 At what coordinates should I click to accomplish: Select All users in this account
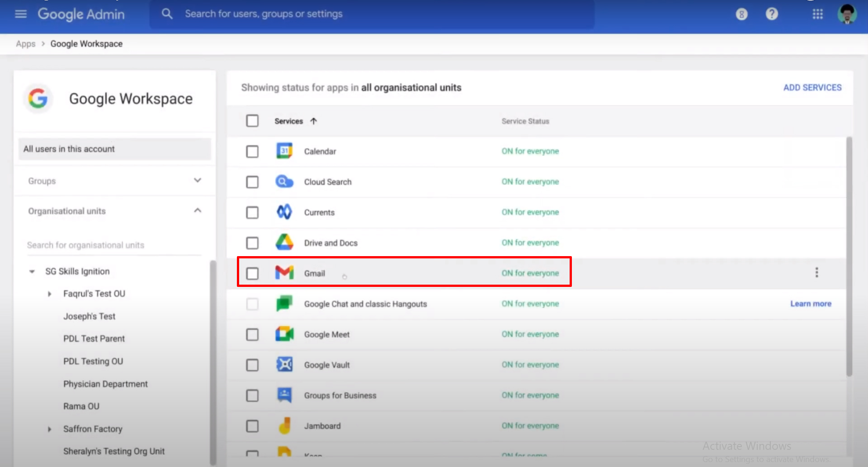tap(114, 149)
